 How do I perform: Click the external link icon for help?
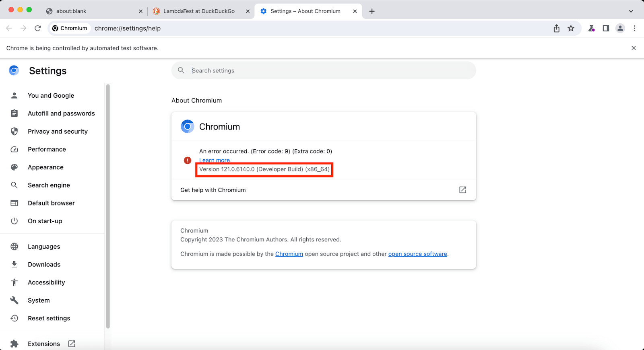(462, 190)
